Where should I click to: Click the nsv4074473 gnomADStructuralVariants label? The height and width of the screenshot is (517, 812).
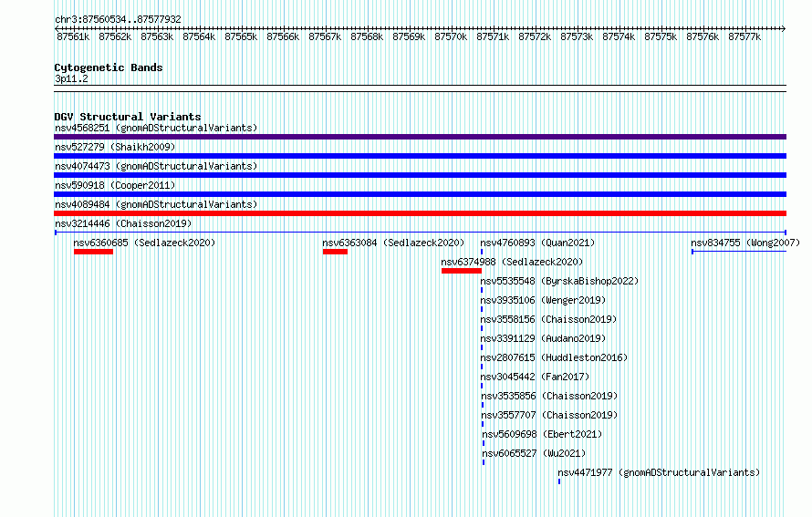tap(156, 166)
